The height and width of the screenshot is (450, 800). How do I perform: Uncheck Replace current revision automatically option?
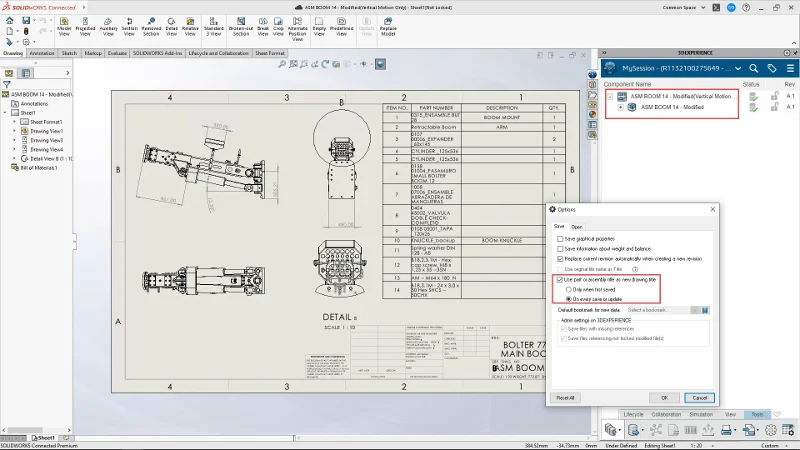pyautogui.click(x=560, y=258)
